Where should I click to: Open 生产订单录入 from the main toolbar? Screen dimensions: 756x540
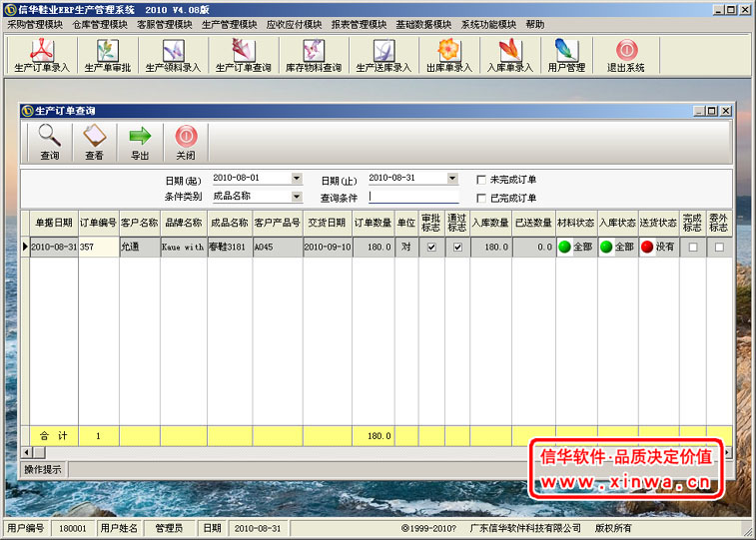(x=42, y=55)
